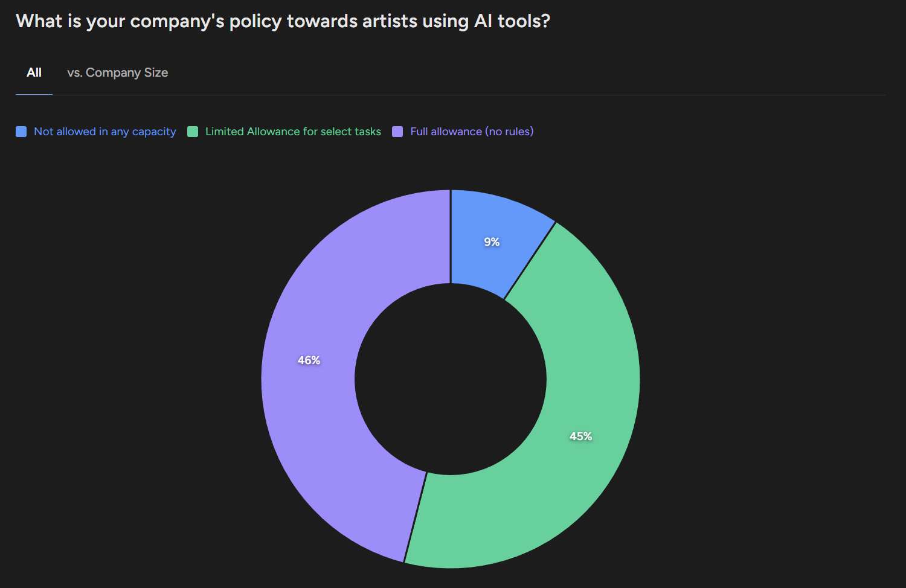The width and height of the screenshot is (906, 588).
Task: Click the green legend color swatch
Action: 192,131
